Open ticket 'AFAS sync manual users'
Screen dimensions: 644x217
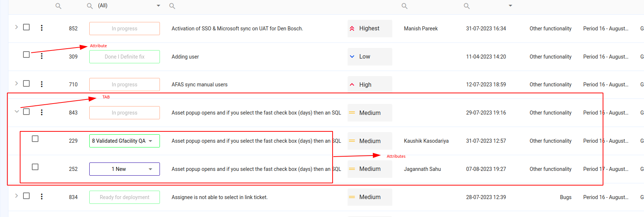coord(199,85)
